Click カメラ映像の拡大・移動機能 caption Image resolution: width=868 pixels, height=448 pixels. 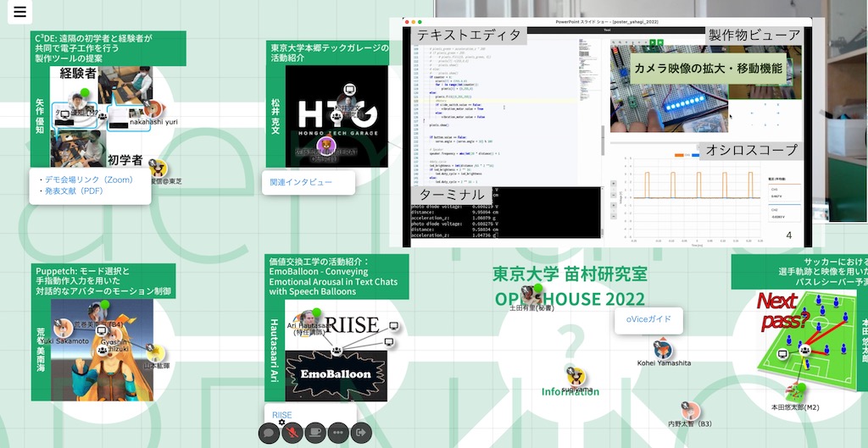708,69
